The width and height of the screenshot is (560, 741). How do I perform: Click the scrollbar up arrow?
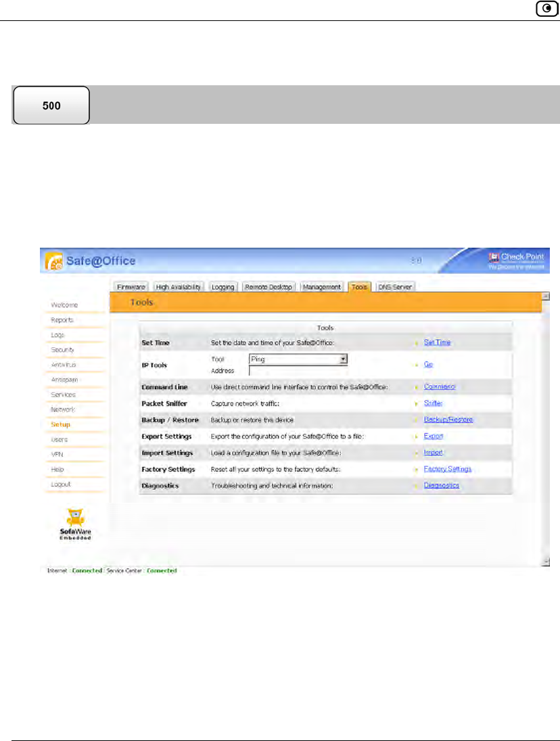546,296
